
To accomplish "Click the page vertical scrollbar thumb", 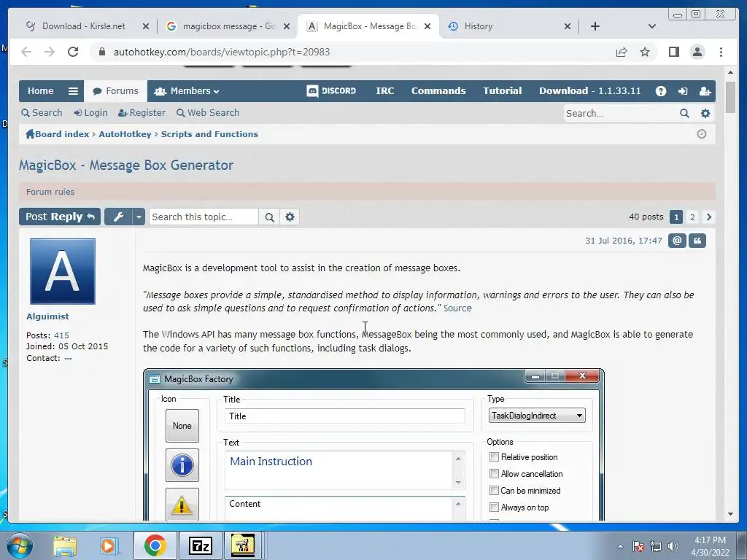I will [730, 97].
